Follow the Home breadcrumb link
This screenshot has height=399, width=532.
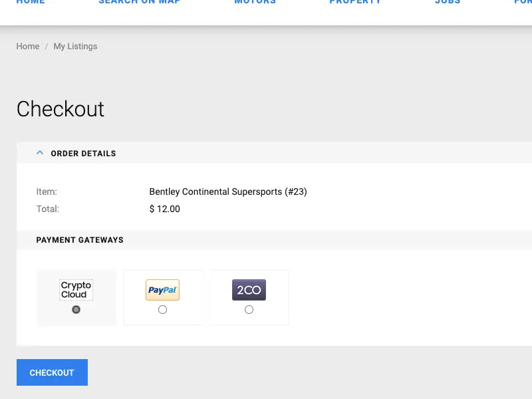28,46
